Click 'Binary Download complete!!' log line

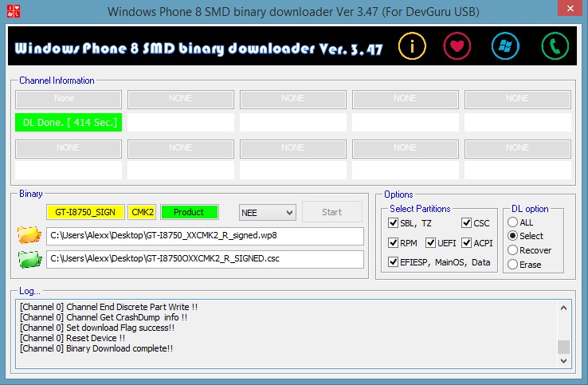tap(96, 348)
